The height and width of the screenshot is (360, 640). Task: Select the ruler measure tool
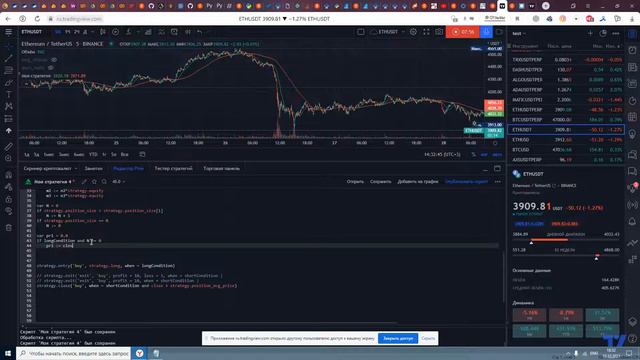pos(9,146)
